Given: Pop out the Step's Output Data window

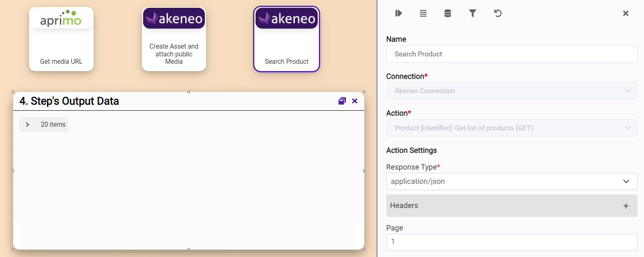Looking at the screenshot, I should coord(342,101).
